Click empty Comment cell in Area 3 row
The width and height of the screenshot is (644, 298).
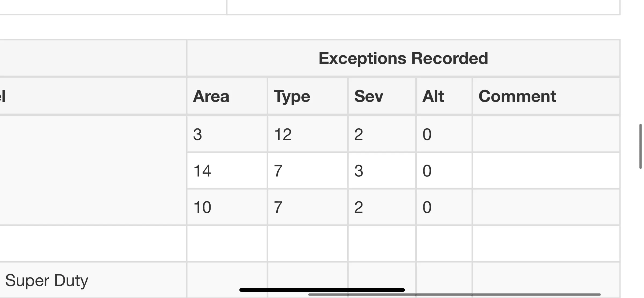(x=546, y=134)
